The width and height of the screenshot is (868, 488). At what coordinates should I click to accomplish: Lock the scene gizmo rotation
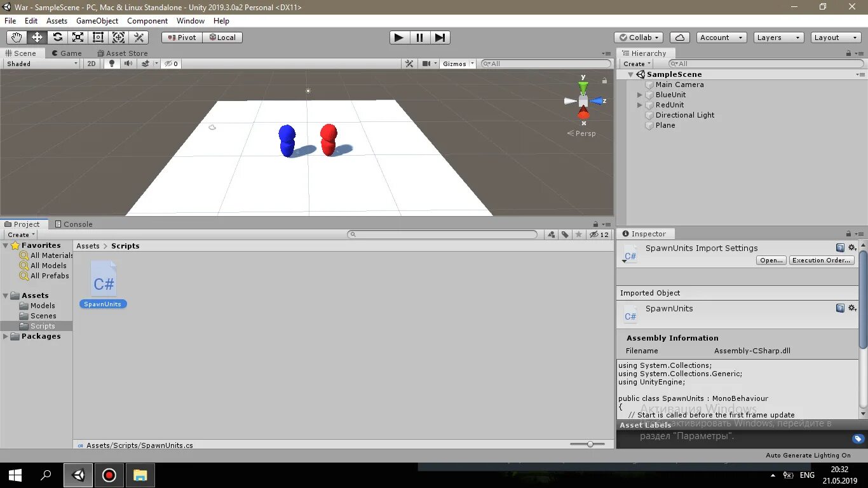coord(604,81)
